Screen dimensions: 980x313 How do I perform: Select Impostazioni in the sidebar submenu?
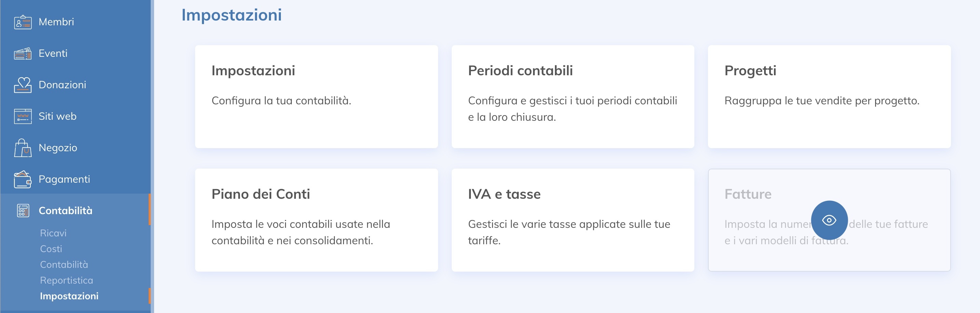click(x=69, y=296)
